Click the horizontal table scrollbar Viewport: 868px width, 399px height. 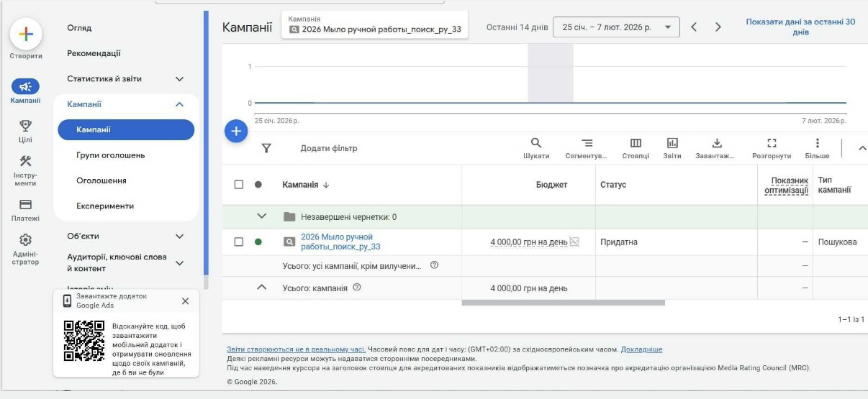[563, 303]
